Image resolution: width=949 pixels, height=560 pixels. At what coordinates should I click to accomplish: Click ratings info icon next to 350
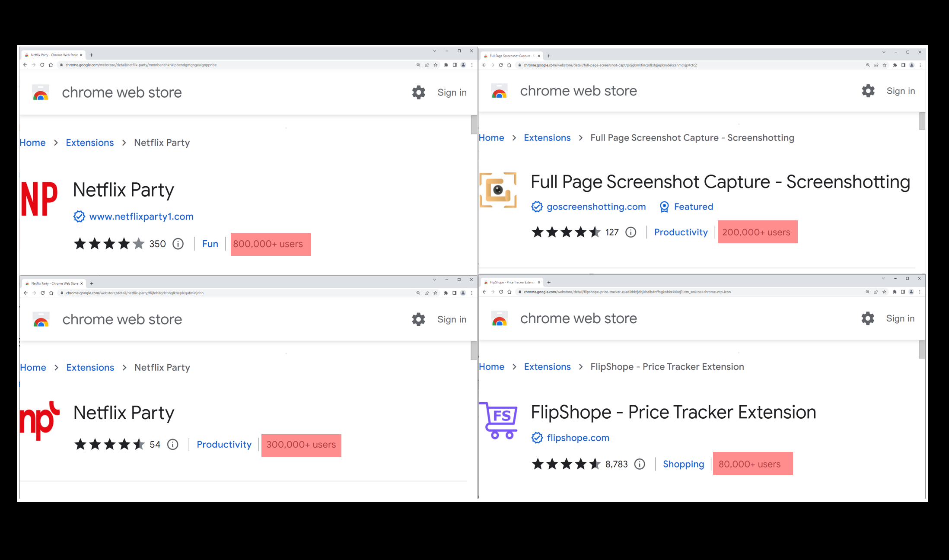[x=178, y=244]
